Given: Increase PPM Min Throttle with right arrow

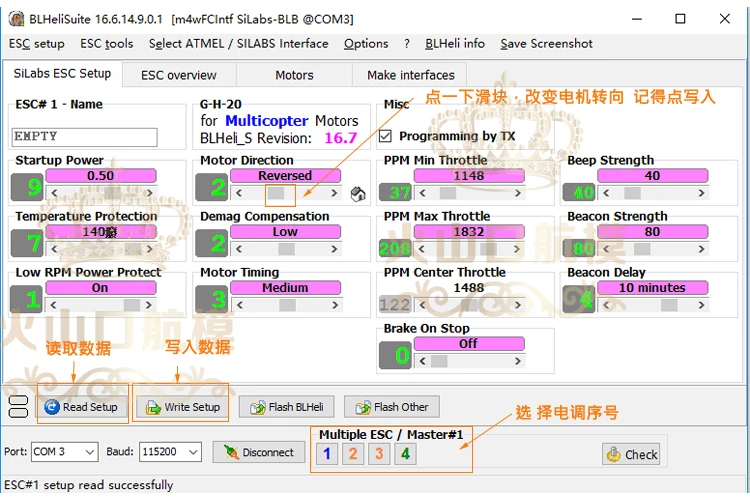Looking at the screenshot, I should point(518,193).
